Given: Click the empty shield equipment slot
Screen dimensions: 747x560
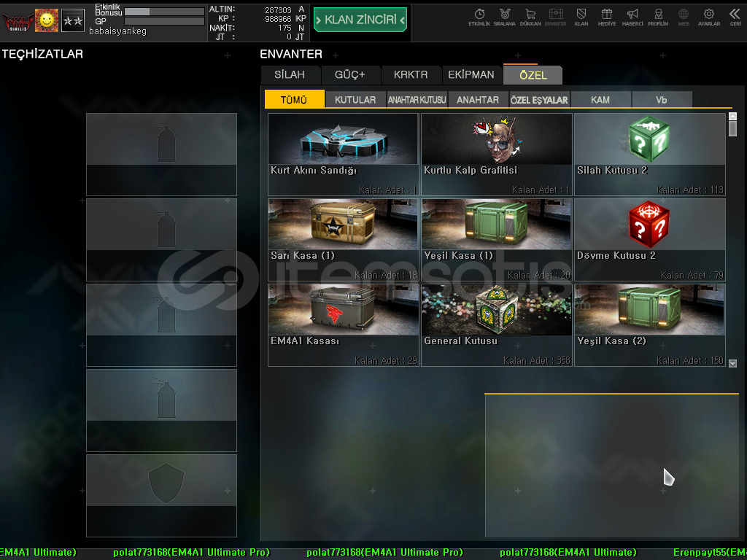Looking at the screenshot, I should [161, 496].
